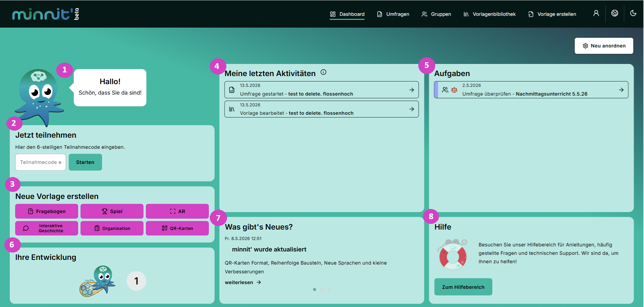Go to Gruppen in navigation

pos(436,14)
